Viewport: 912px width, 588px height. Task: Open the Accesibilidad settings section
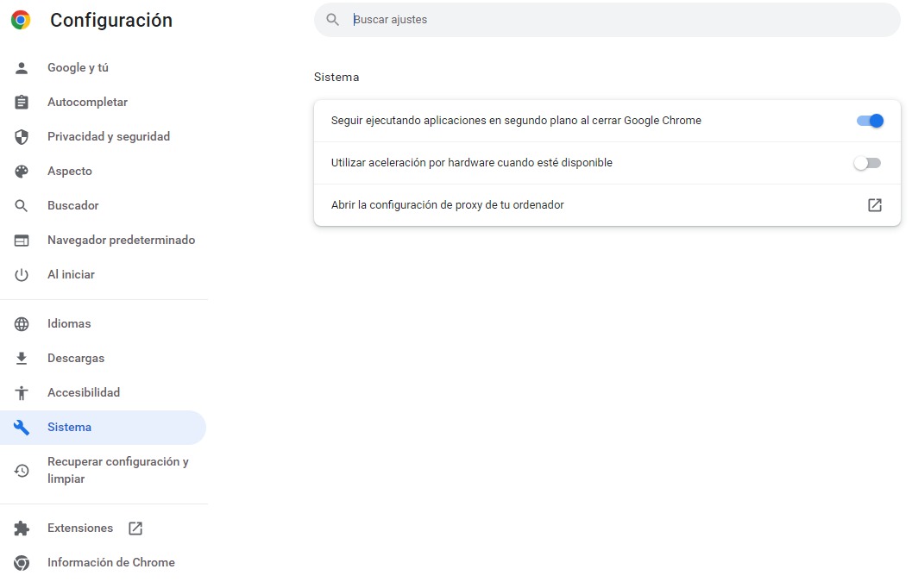pyautogui.click(x=84, y=393)
